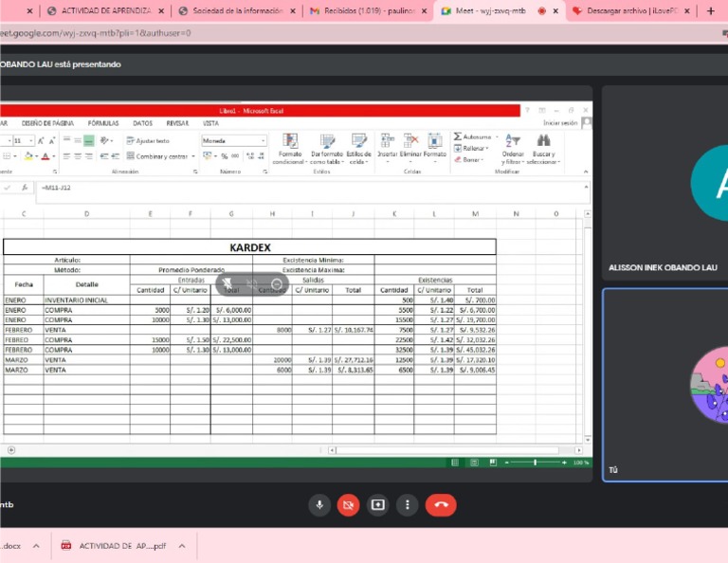
Task: Click Combinar y centrar button
Action: [x=157, y=156]
